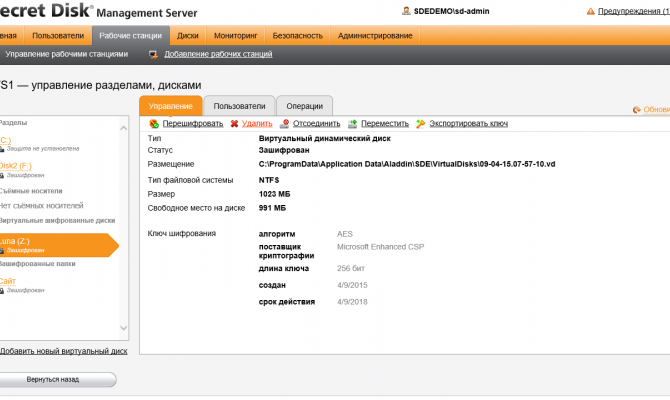Click the AES algorithm value

click(345, 234)
